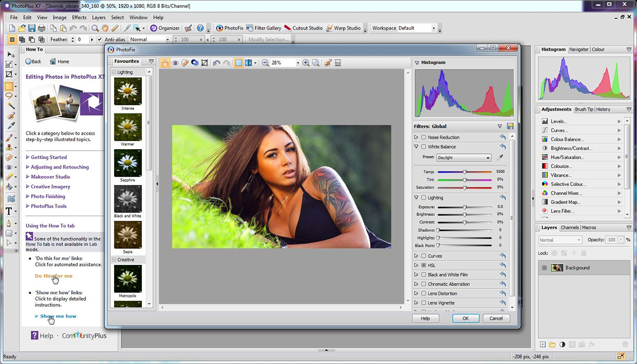
Task: Click the trash icon in Layers panel
Action: [x=625, y=345]
